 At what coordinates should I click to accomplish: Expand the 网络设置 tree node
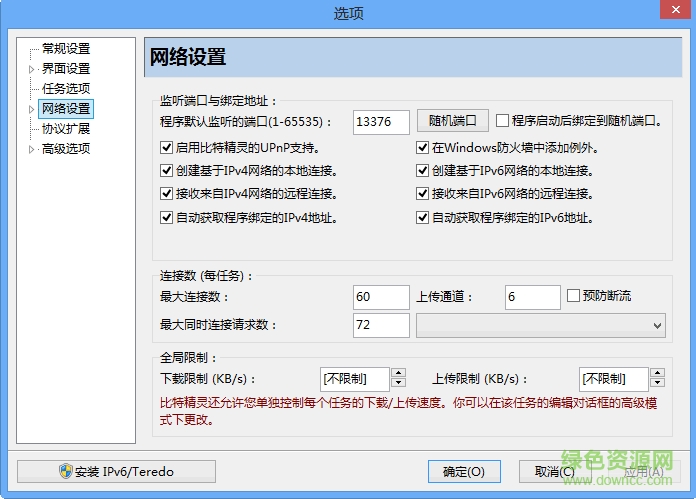point(32,109)
